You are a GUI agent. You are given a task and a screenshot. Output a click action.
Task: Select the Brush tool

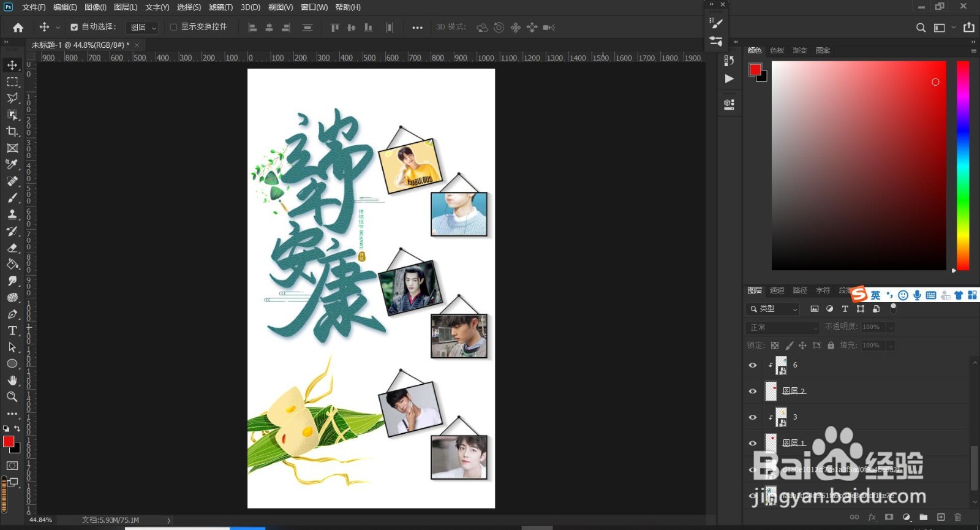click(x=12, y=198)
